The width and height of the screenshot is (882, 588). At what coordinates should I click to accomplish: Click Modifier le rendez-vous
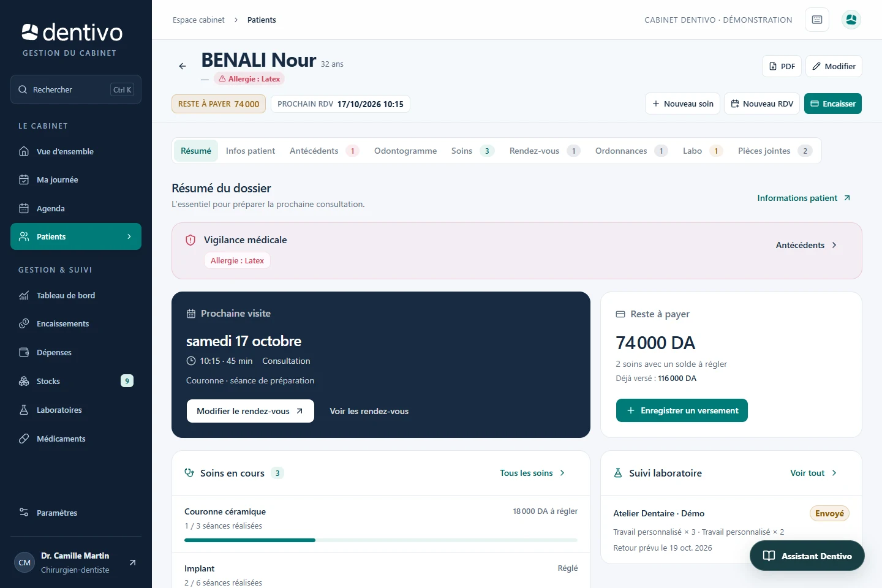pos(251,411)
